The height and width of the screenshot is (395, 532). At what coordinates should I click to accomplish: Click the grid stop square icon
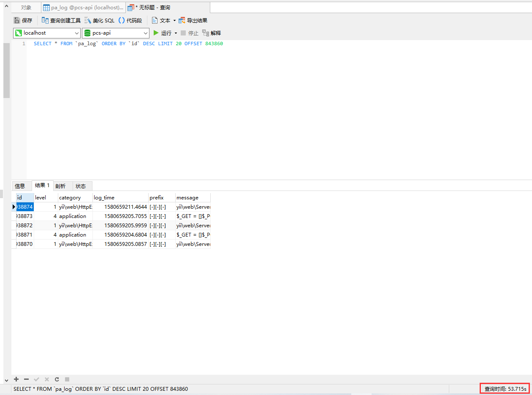[67, 379]
